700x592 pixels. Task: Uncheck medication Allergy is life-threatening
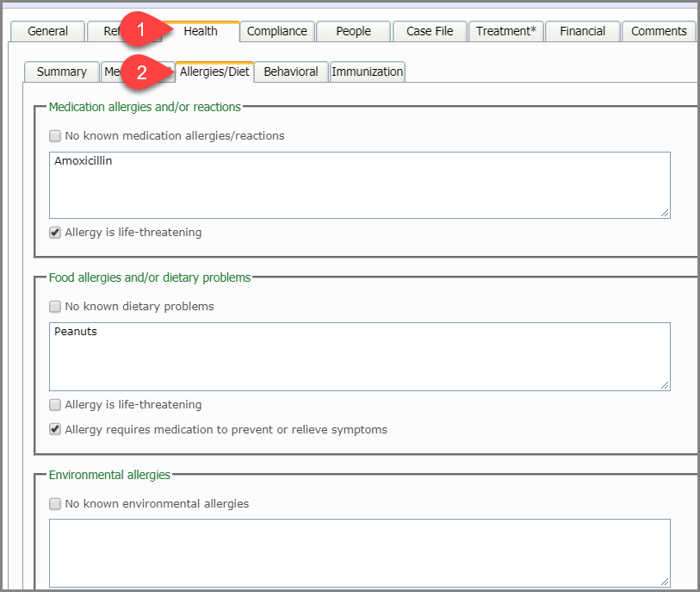(55, 233)
